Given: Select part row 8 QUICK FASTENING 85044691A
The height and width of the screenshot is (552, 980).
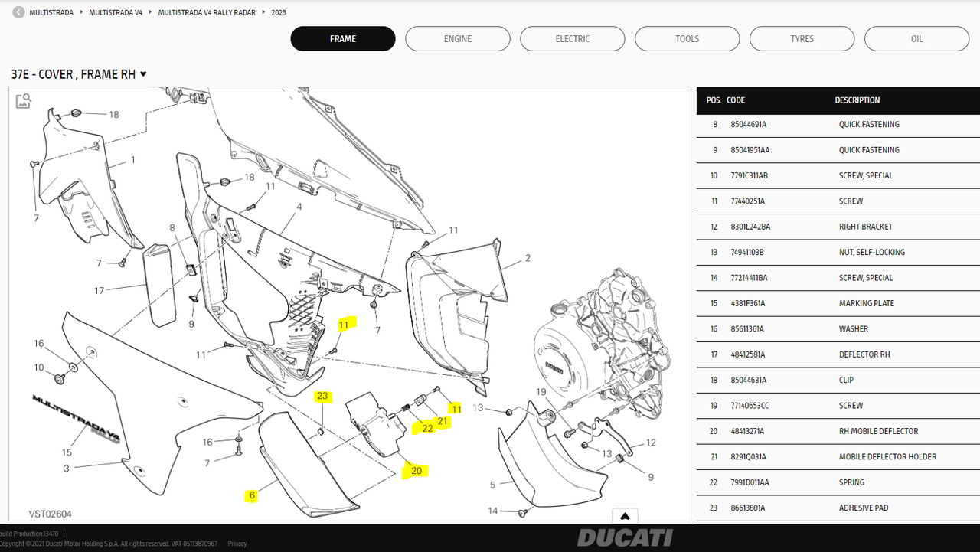Looking at the screenshot, I should 838,125.
